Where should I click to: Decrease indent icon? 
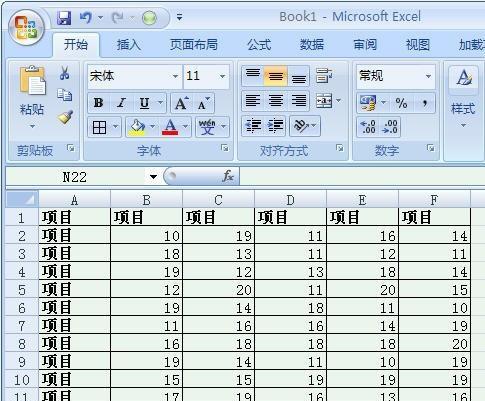click(x=253, y=126)
